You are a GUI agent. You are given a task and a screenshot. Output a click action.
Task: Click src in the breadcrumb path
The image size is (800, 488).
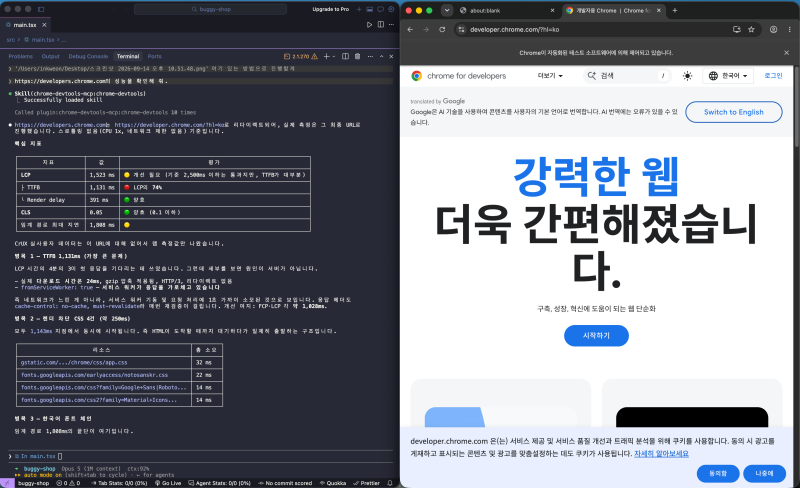(x=11, y=40)
